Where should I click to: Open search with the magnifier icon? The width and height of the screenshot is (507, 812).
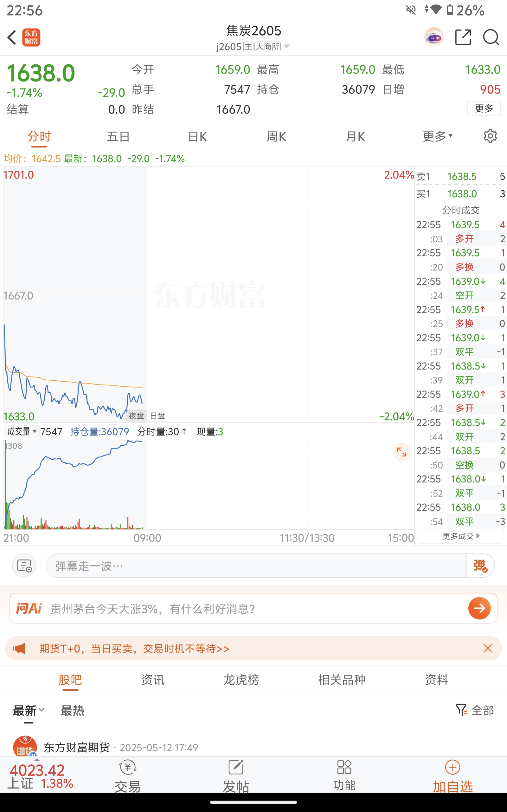pyautogui.click(x=491, y=37)
